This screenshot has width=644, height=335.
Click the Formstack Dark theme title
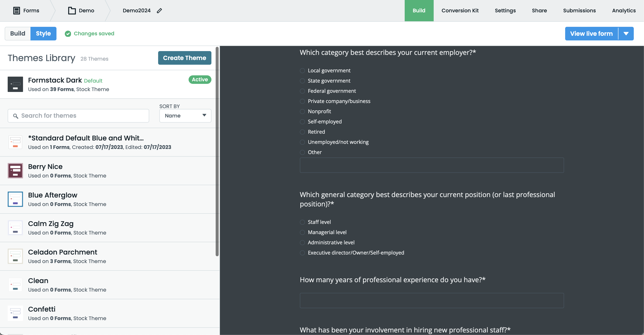(x=55, y=80)
